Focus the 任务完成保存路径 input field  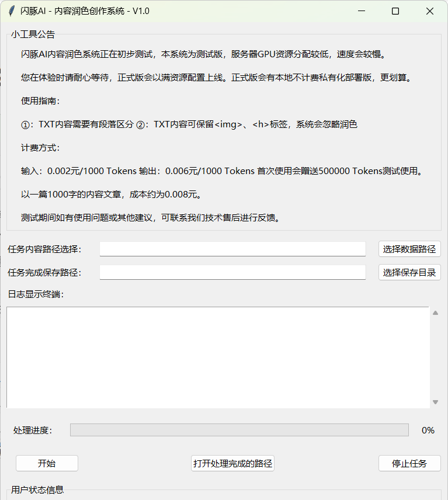pyautogui.click(x=232, y=272)
